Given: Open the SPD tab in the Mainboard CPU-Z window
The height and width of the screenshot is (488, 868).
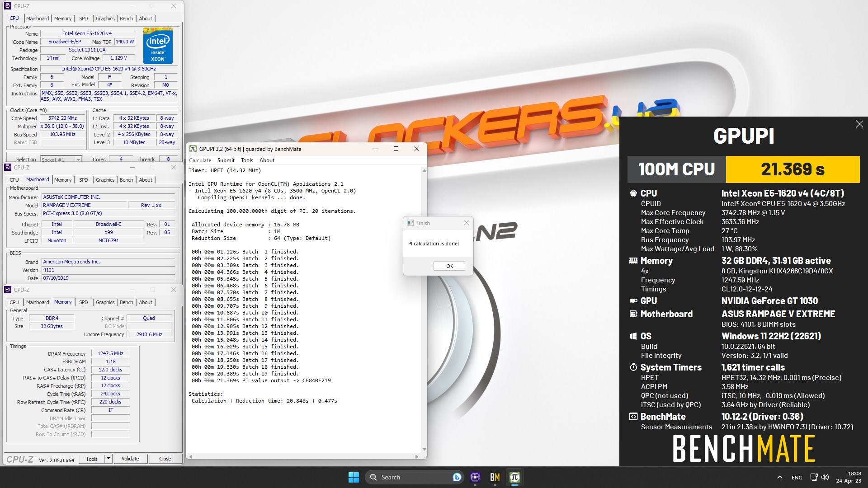Looking at the screenshot, I should 84,180.
